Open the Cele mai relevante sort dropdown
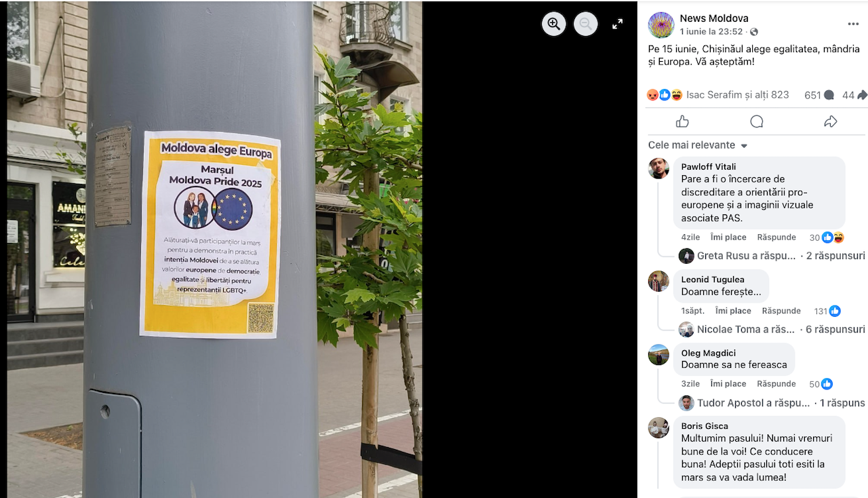This screenshot has height=498, width=868. click(698, 145)
